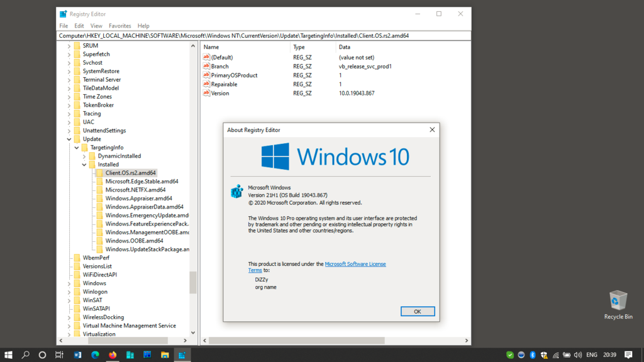Launch Microsoft Edge from the taskbar
This screenshot has width=644, height=362.
[x=95, y=354]
